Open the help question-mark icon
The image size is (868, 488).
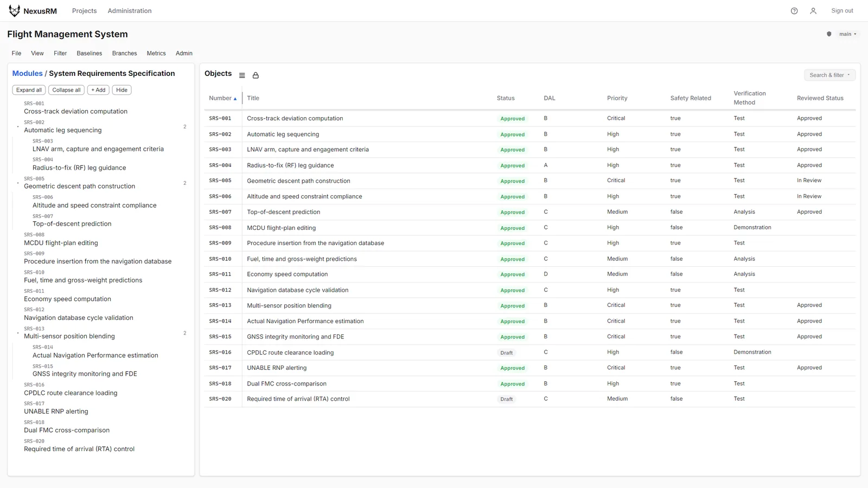(x=794, y=11)
